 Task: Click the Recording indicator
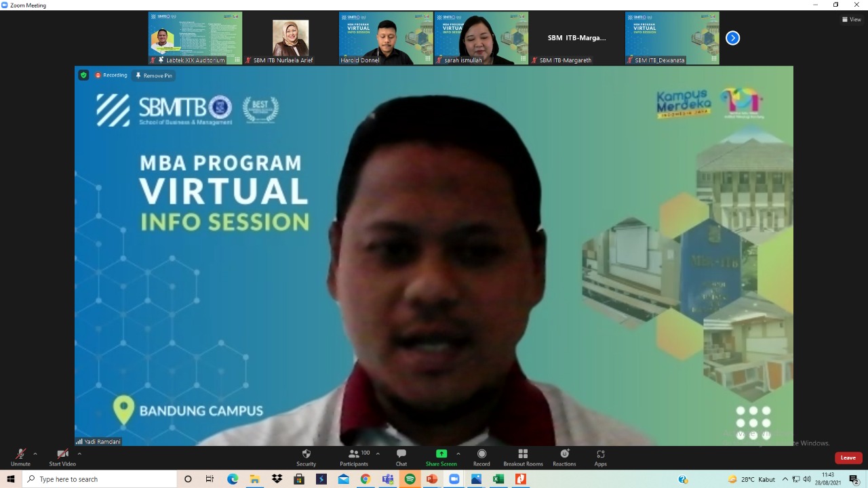pos(111,75)
